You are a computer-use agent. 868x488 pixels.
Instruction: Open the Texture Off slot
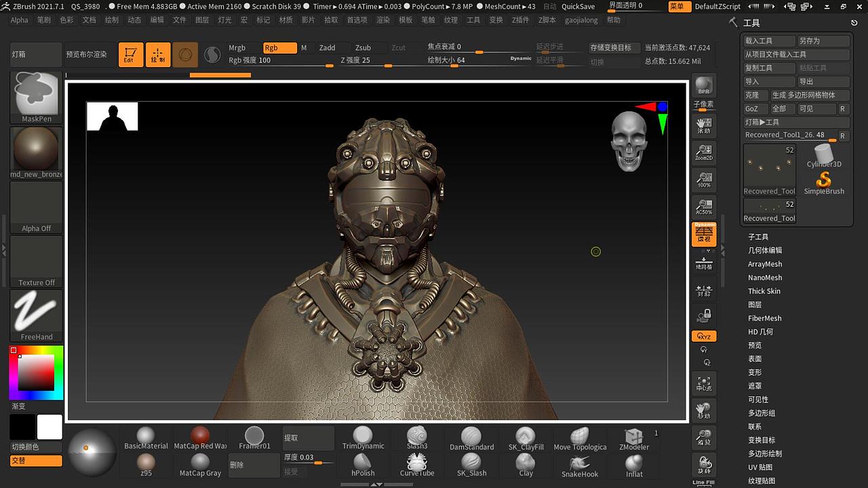coord(37,261)
